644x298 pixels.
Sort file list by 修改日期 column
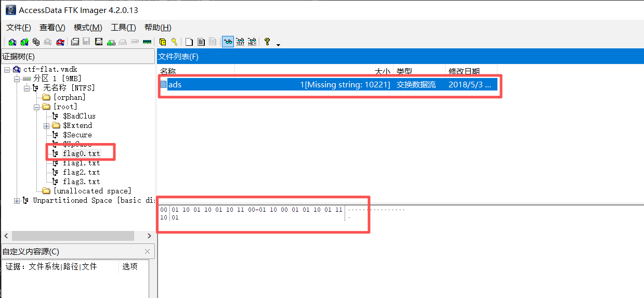[x=471, y=71]
